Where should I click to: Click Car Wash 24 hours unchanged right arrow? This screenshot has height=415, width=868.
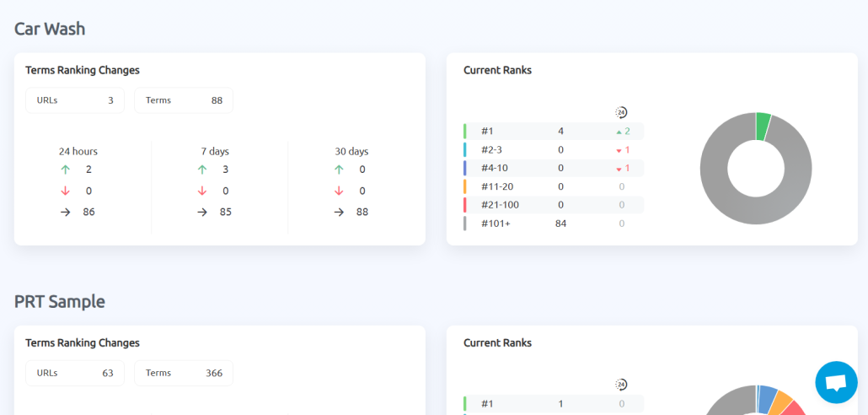pos(66,212)
